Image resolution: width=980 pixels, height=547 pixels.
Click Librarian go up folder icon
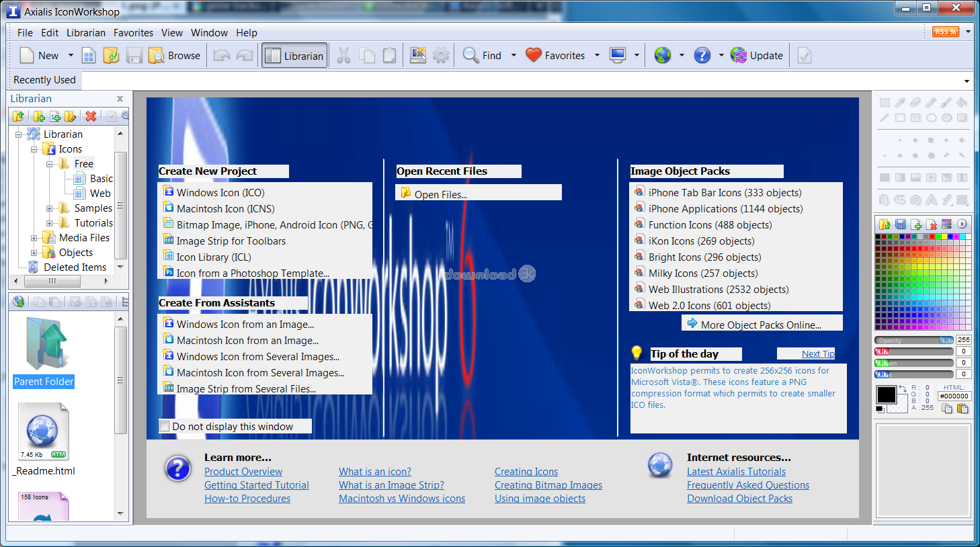tap(18, 116)
